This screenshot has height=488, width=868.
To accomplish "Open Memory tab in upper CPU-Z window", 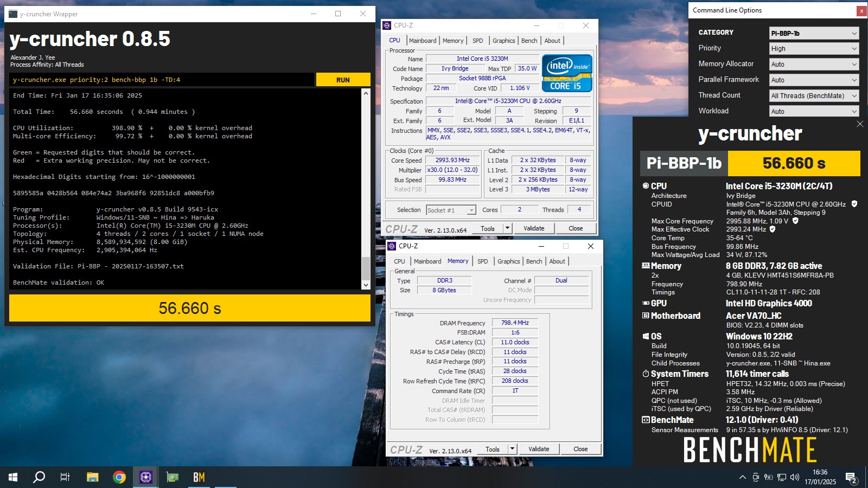I will click(x=453, y=41).
